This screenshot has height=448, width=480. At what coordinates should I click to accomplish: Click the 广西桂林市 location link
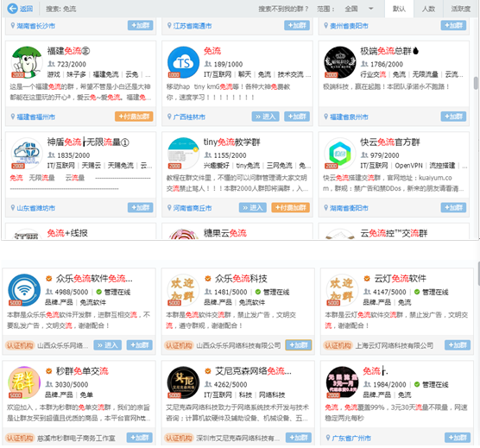[x=189, y=117]
